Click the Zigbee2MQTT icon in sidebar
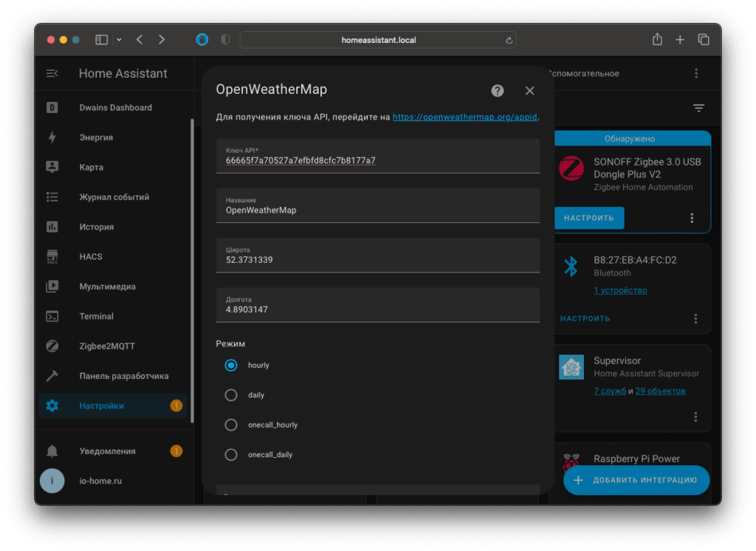 click(52, 346)
